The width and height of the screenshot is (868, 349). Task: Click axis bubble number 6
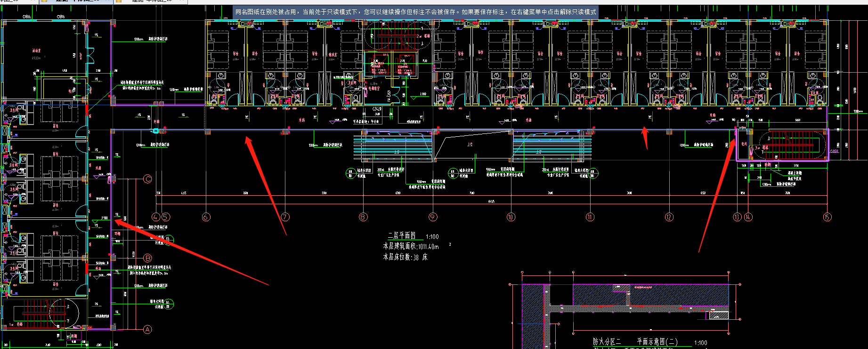click(206, 217)
